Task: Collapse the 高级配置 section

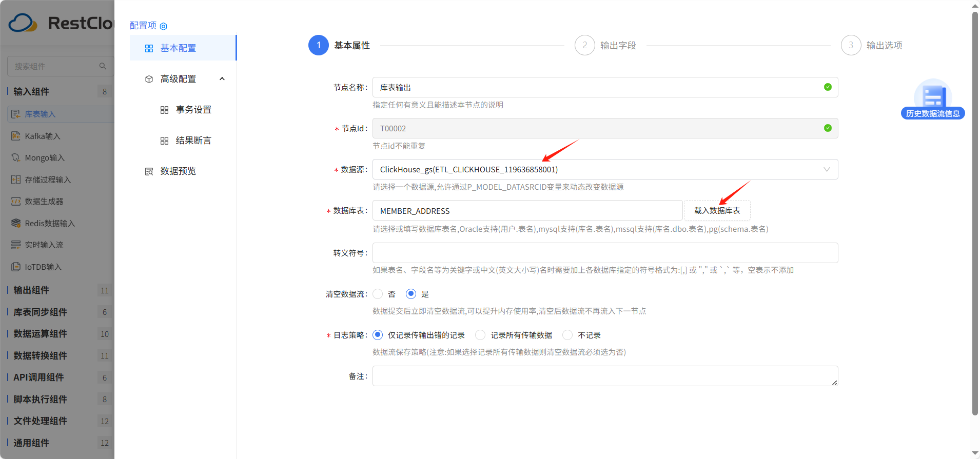Action: [x=222, y=78]
